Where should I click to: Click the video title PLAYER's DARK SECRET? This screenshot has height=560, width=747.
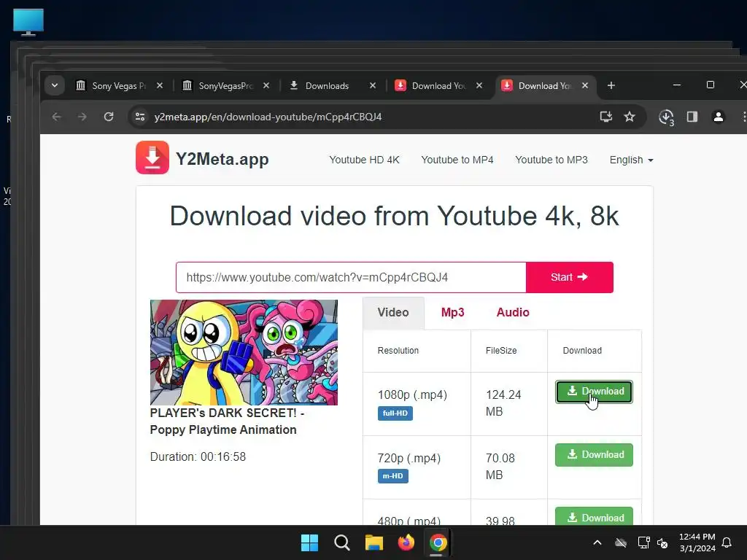(x=228, y=421)
